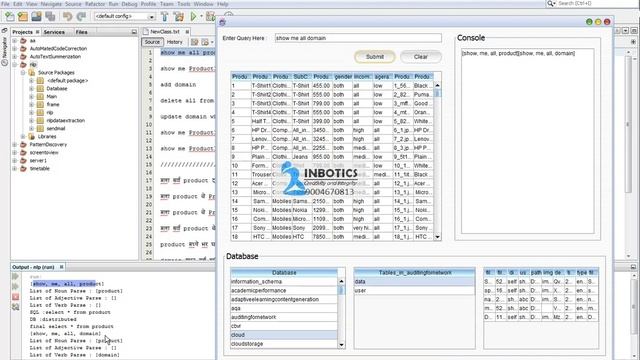The width and height of the screenshot is (640, 360).
Task: Click the red close button on dialog
Action: 607,22
